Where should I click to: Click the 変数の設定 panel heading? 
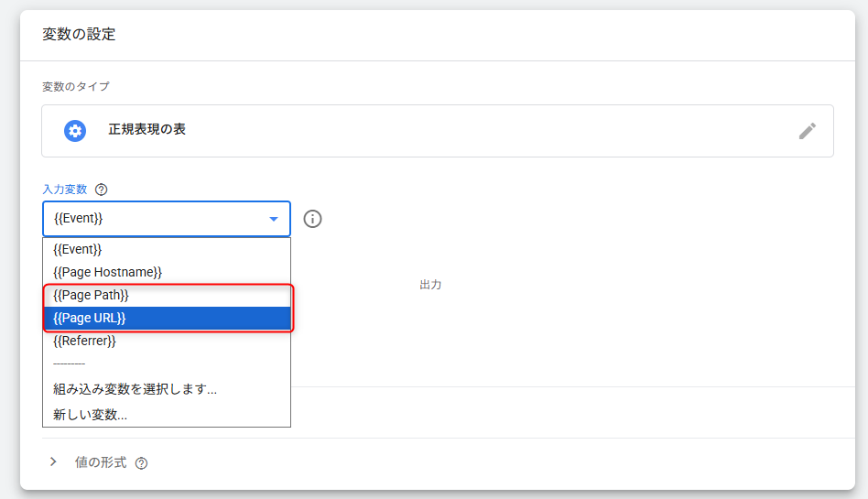tap(79, 35)
